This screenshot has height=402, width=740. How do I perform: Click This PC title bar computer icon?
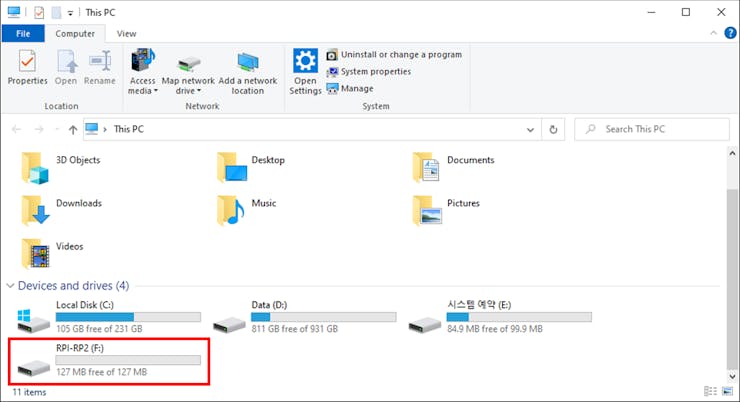pos(14,12)
